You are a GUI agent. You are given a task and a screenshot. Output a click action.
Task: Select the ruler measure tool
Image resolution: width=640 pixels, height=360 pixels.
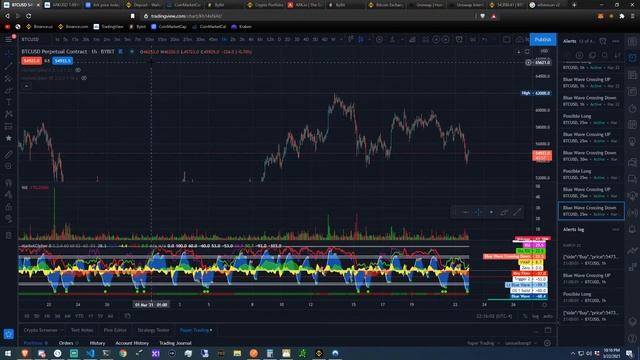coord(9,154)
